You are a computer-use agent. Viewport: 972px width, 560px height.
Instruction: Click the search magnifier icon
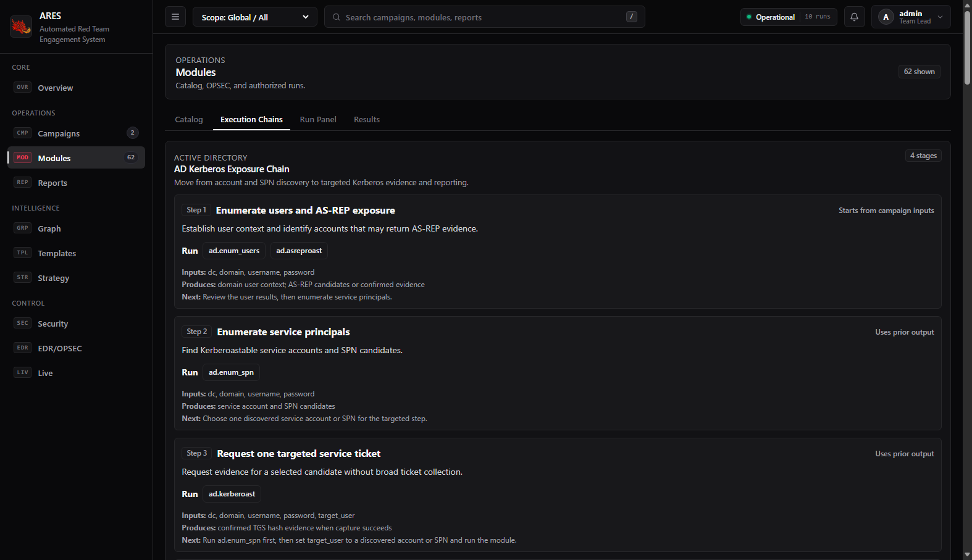pos(337,17)
